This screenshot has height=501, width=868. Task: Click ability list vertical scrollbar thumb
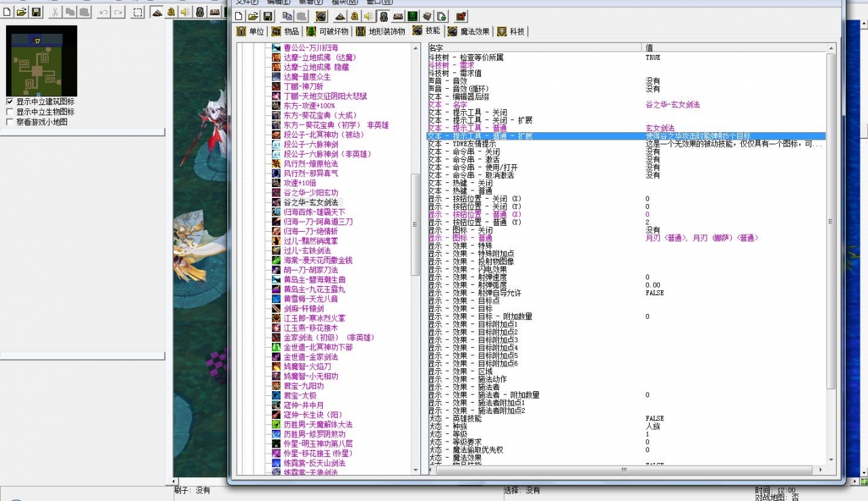point(416,225)
